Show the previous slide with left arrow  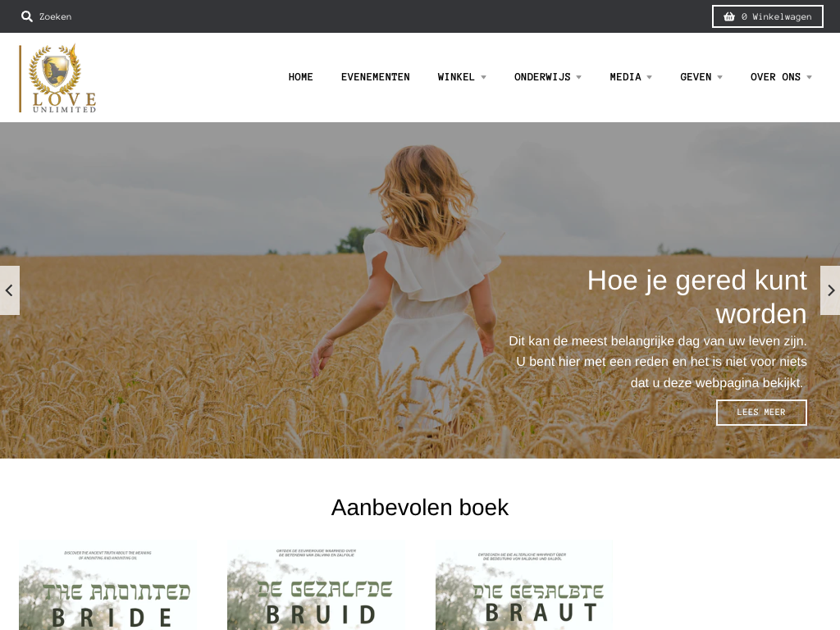tap(10, 290)
